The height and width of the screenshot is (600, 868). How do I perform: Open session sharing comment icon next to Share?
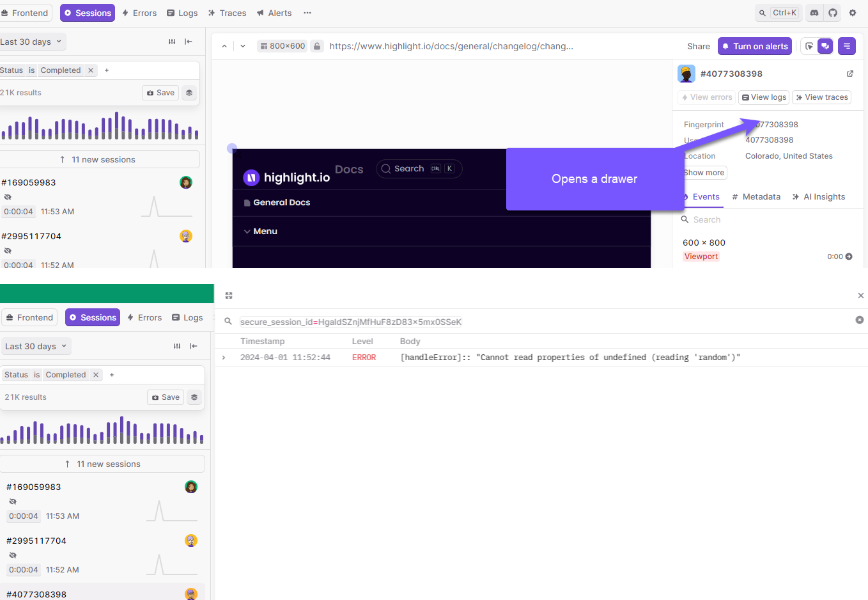(x=824, y=45)
